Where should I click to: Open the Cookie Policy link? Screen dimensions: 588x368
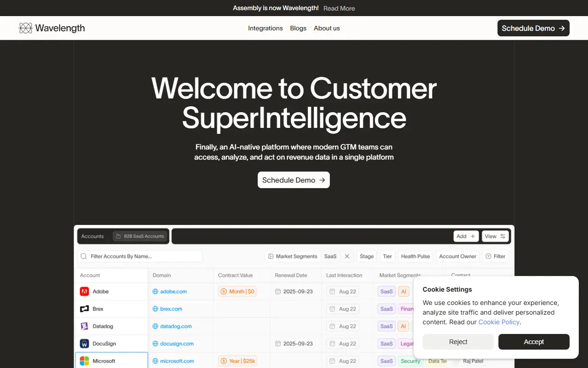point(499,322)
